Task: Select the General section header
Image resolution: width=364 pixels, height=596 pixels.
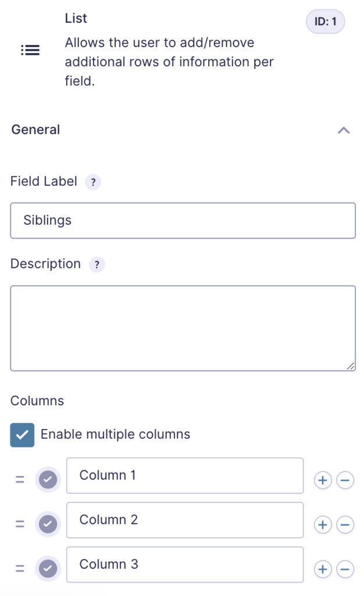Action: pos(35,130)
